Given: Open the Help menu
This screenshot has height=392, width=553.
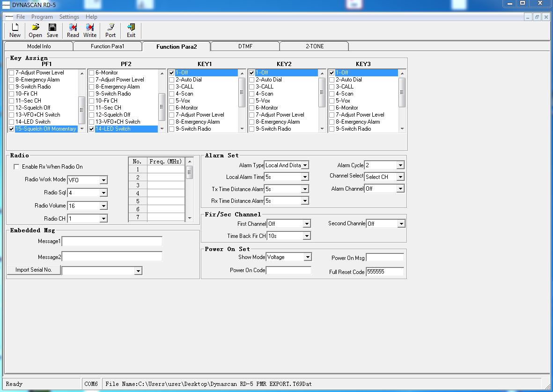Looking at the screenshot, I should coord(91,16).
